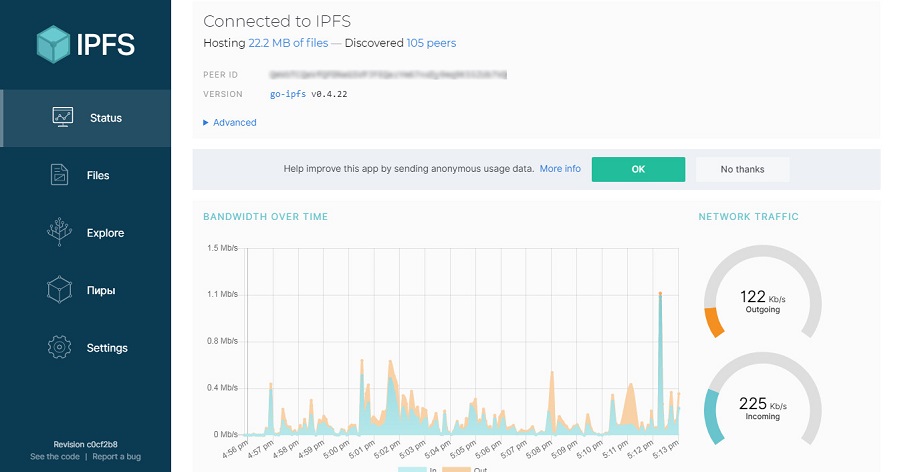900x472 pixels.
Task: Click the Bandwidth Over Time heading
Action: click(266, 216)
